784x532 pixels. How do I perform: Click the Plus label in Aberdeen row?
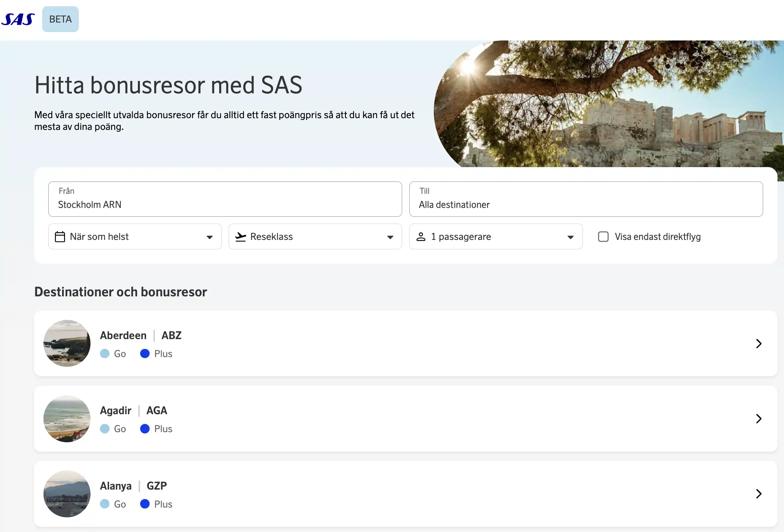pos(163,354)
